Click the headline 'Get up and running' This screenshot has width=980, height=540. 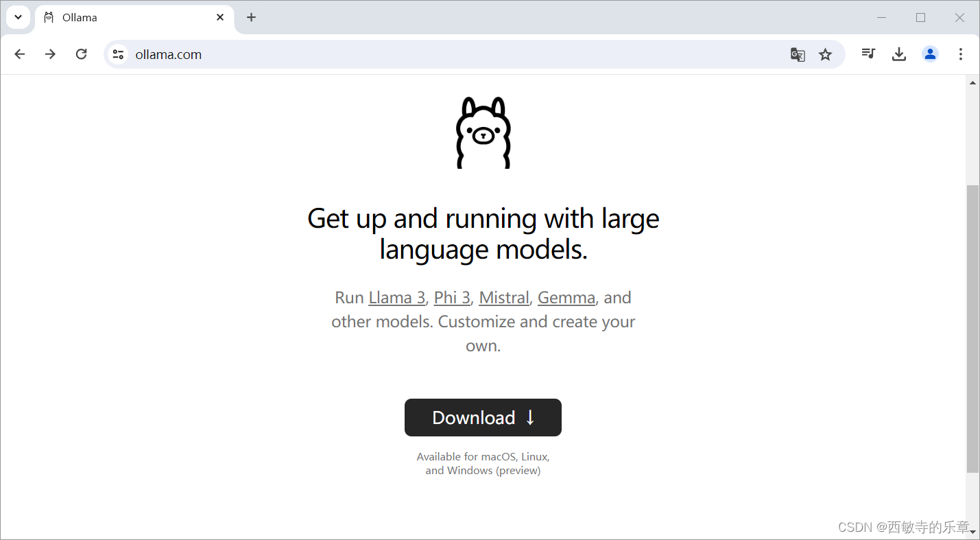(483, 234)
